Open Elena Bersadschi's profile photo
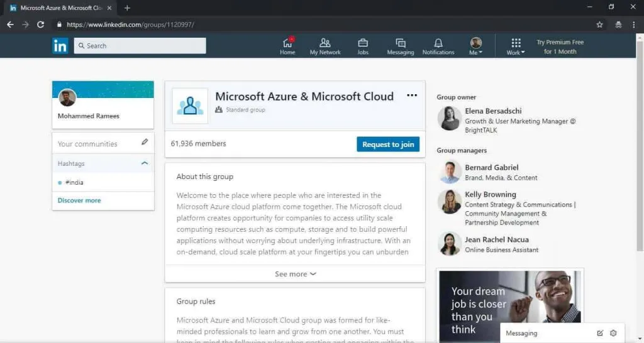This screenshot has width=644, height=343. [449, 118]
